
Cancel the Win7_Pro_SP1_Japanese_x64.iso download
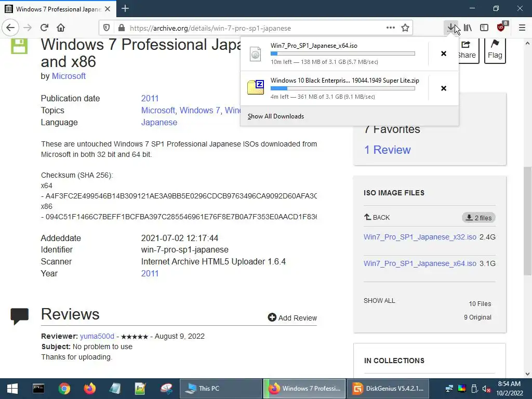click(444, 54)
